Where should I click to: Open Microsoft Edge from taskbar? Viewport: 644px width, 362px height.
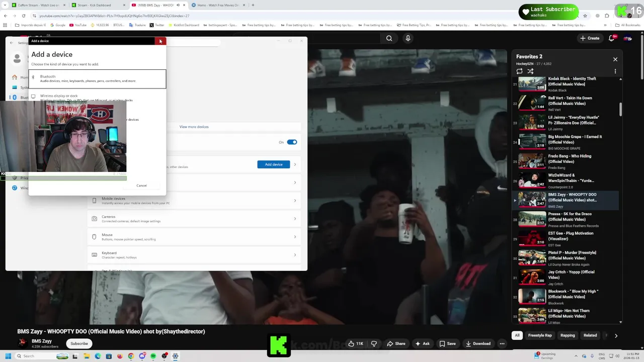coord(98,356)
